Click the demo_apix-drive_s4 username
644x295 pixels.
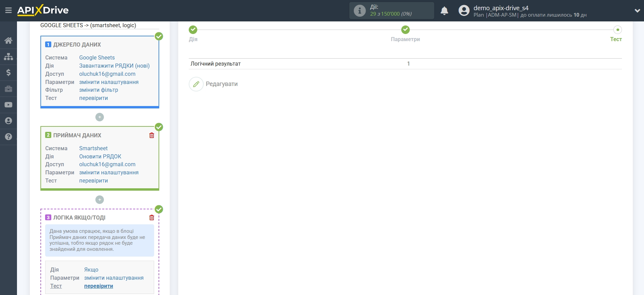(x=501, y=8)
